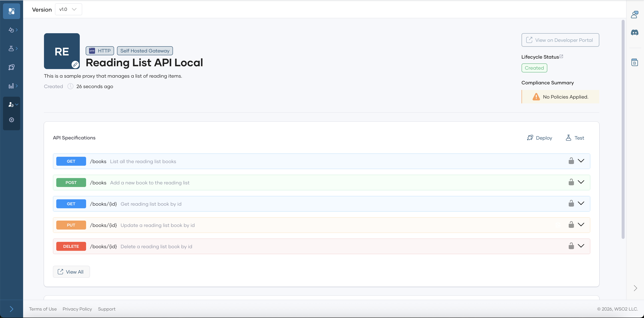Click the Discord icon in right panel
This screenshot has height=318, width=644.
click(634, 32)
